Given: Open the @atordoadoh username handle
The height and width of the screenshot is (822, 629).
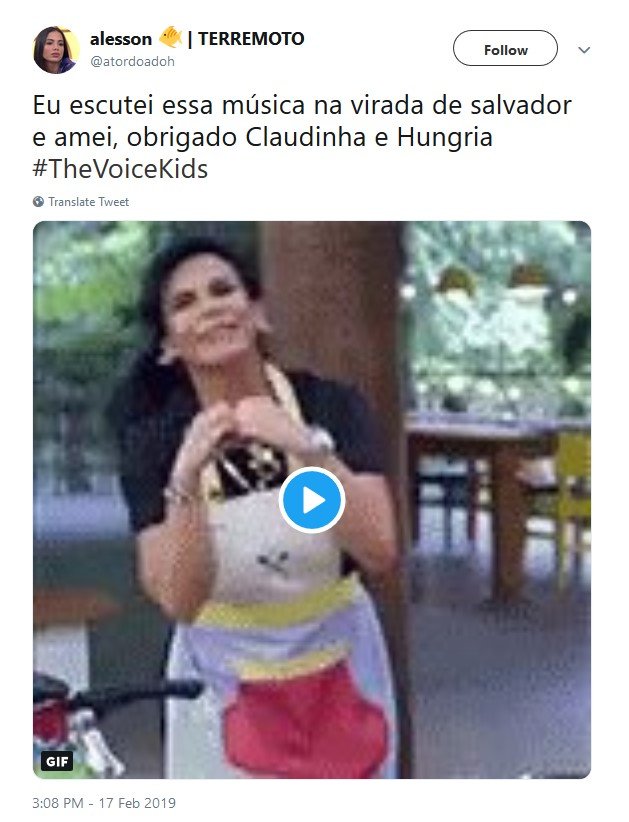Looking at the screenshot, I should point(133,61).
